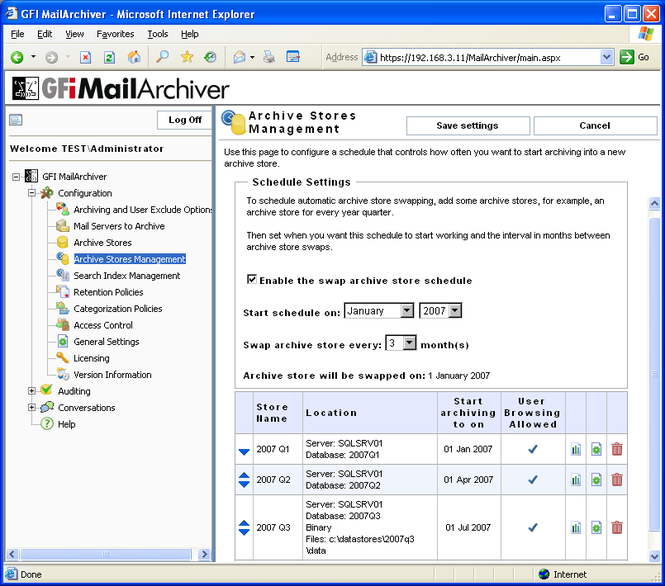Open the Edit menu
Screen dimensions: 665x586
45,34
